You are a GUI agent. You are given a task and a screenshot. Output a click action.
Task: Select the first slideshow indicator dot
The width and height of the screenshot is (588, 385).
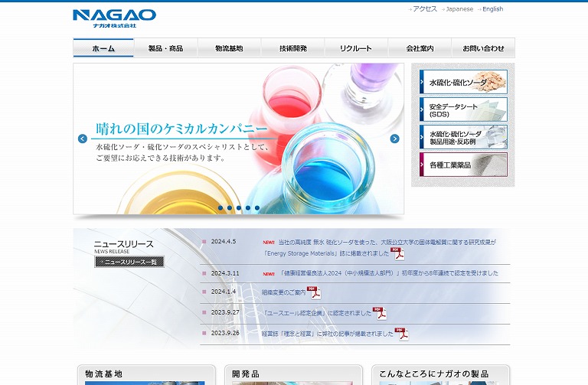[x=220, y=207]
